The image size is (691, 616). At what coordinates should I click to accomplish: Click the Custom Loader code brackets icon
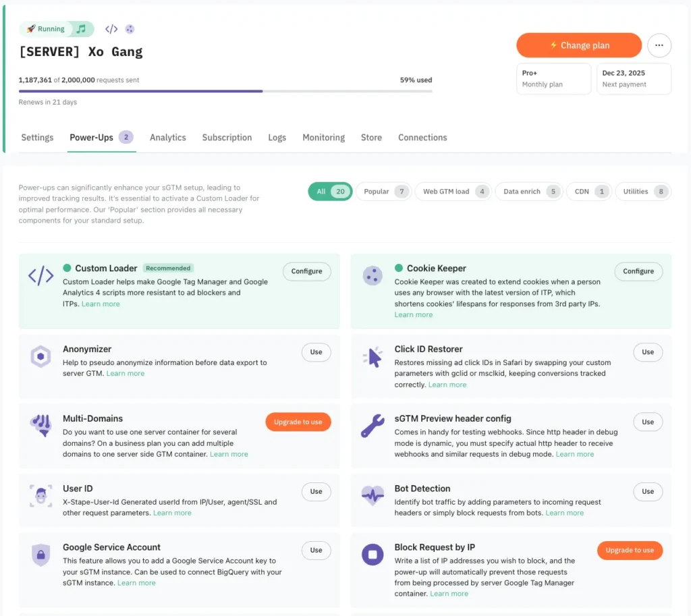pos(40,276)
